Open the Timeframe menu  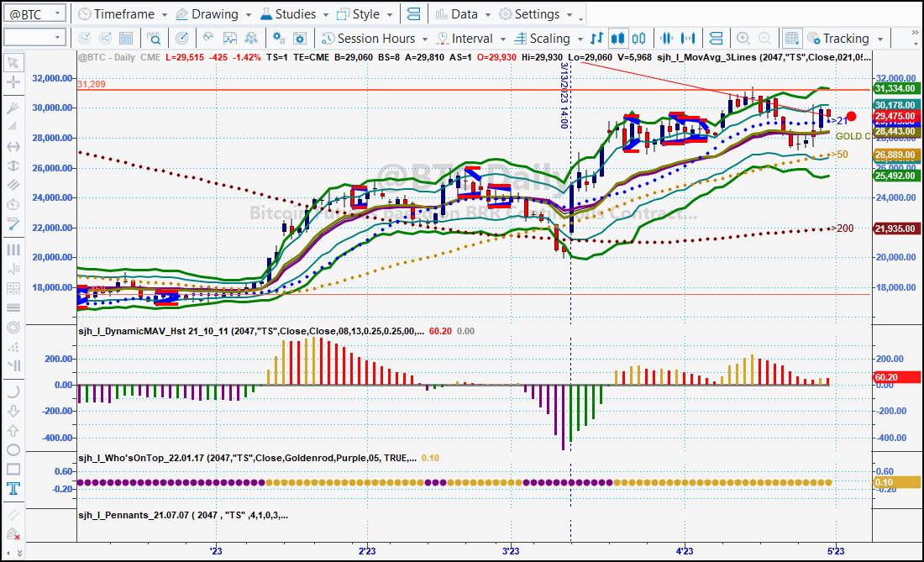coord(123,14)
